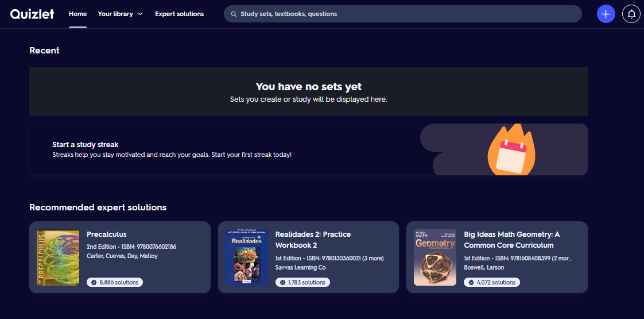Click verified icon on 4,072 solutions
Image resolution: width=644 pixels, height=319 pixels.
click(471, 282)
